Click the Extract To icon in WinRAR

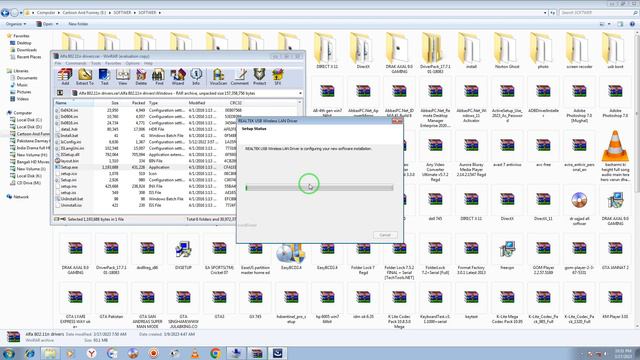(x=84, y=76)
